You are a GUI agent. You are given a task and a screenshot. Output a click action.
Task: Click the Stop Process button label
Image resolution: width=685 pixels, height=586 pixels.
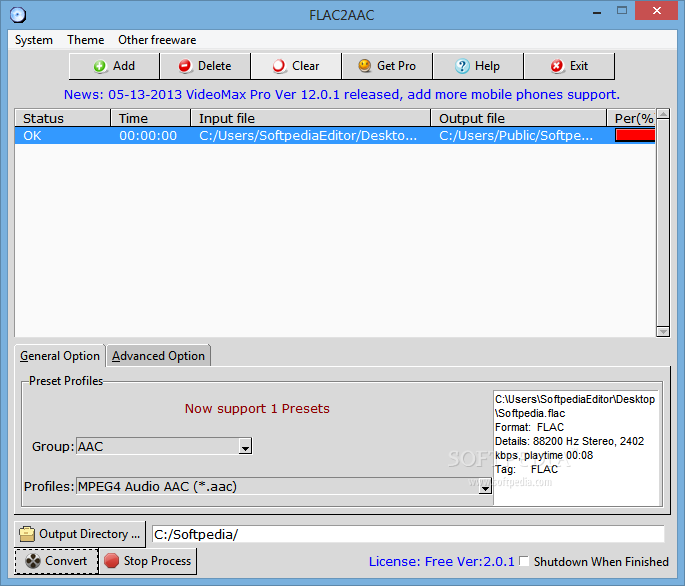[157, 561]
